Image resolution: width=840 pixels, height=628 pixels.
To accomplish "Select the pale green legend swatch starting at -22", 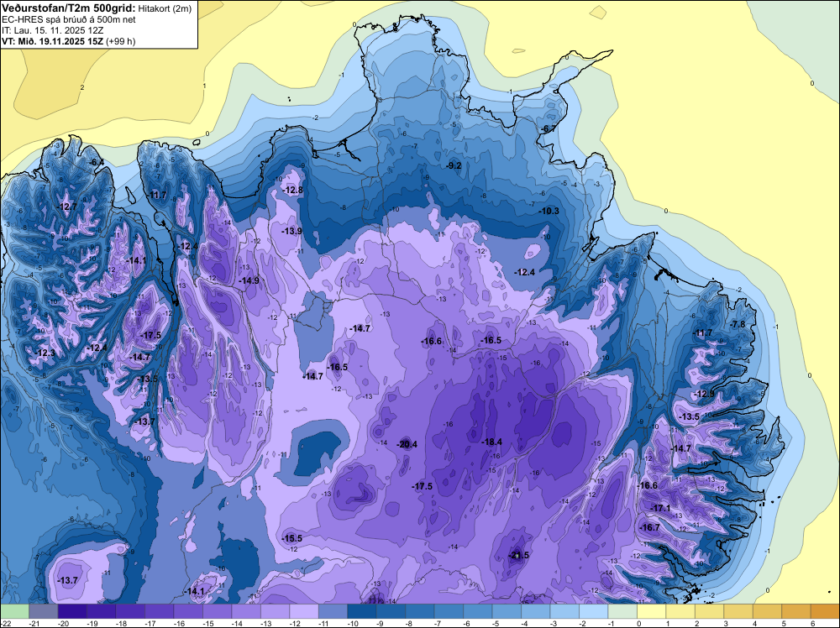I will (x=14, y=611).
